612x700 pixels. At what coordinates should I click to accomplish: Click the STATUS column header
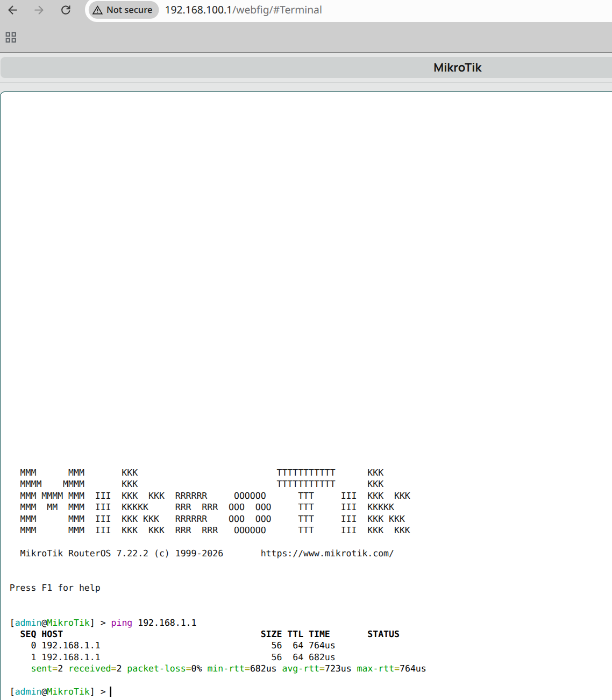tap(383, 634)
